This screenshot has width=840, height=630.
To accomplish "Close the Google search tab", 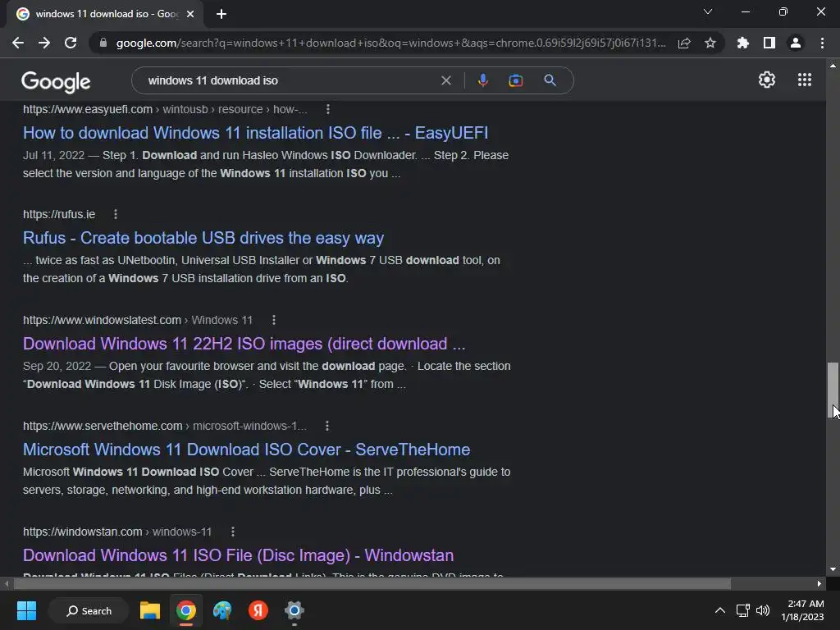I will 190,14.
